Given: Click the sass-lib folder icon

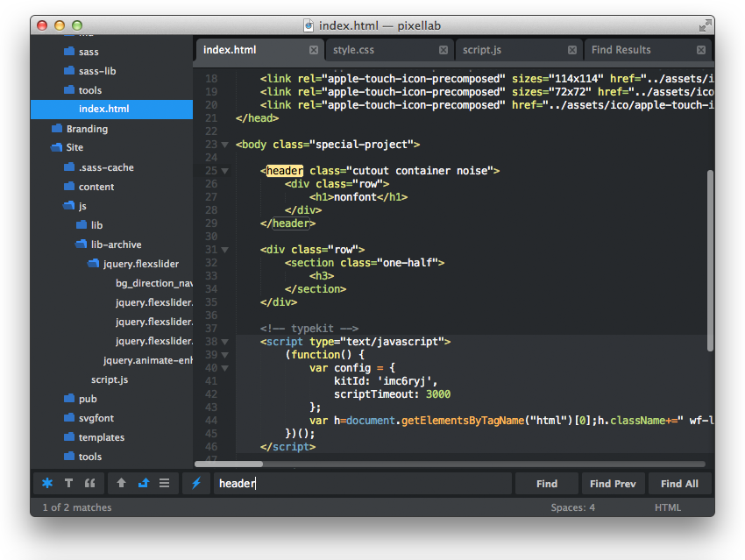Looking at the screenshot, I should pyautogui.click(x=69, y=70).
